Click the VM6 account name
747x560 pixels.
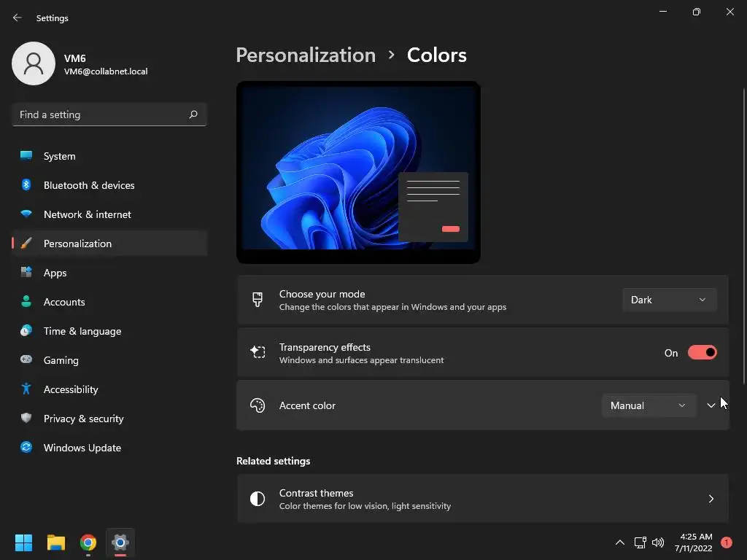[x=75, y=58]
